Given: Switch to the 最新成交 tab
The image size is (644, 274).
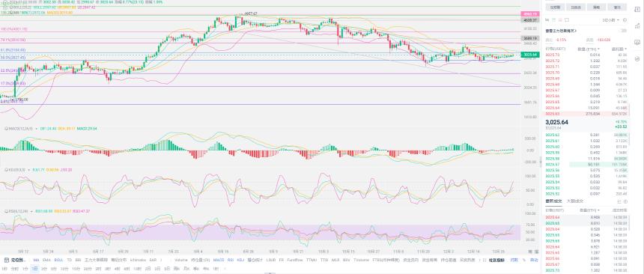Looking at the screenshot, I should 553,201.
